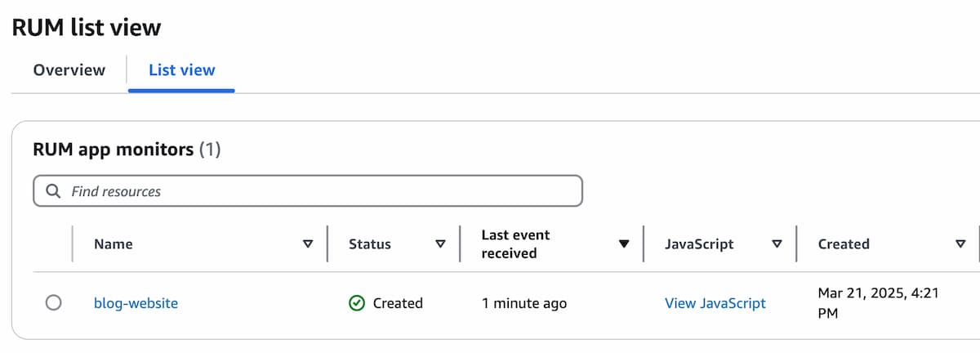
Task: Click the Status column header
Action: [370, 244]
